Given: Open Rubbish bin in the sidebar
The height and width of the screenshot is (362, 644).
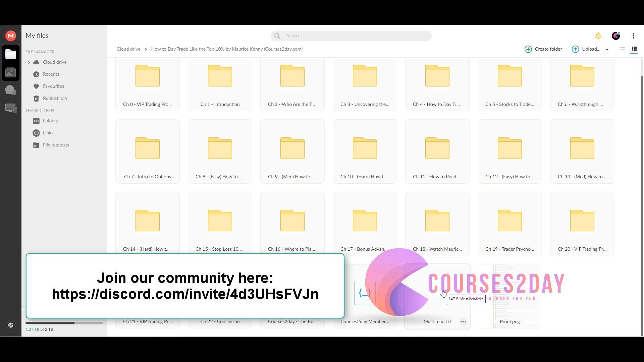Looking at the screenshot, I should coord(55,98).
